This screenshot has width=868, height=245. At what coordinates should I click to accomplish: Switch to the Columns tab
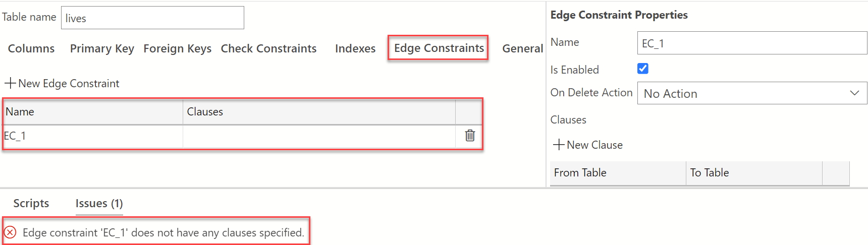coord(31,48)
